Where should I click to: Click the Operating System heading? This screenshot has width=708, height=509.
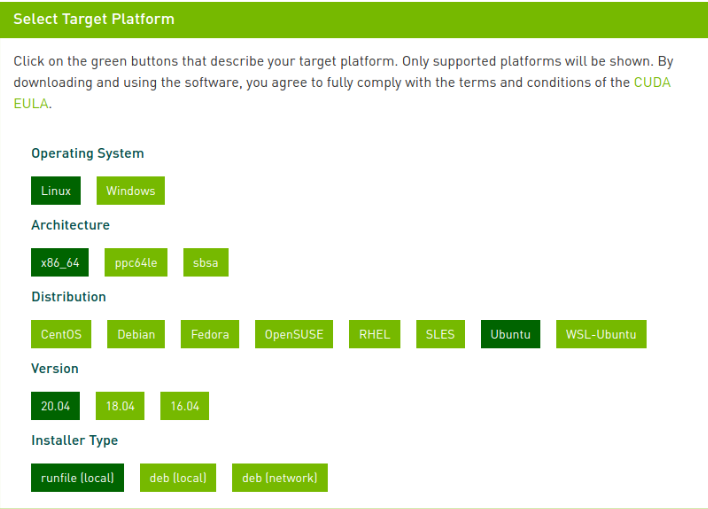88,154
